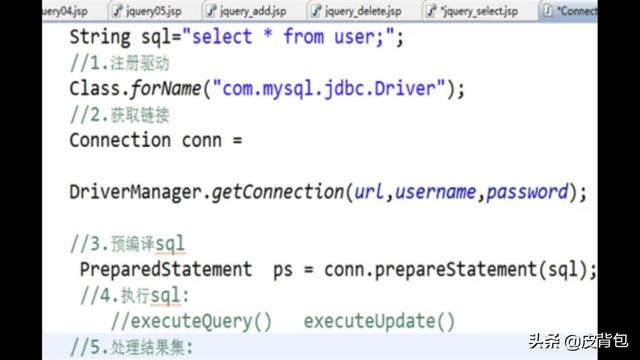Click the JSP file icon on jquery_delete.jsp tab
The image size is (640, 360).
click(316, 11)
